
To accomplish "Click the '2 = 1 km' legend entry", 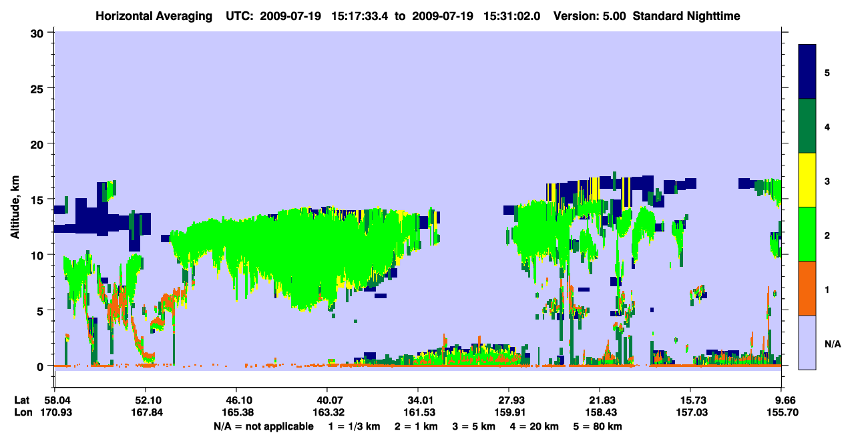I will (416, 426).
